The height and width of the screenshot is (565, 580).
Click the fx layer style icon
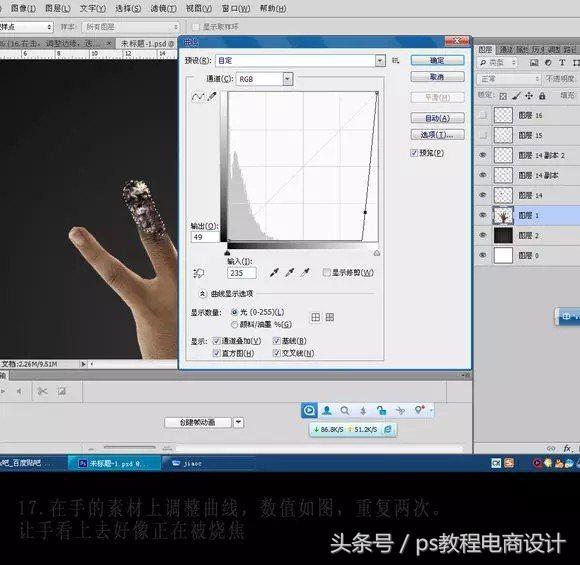(x=568, y=448)
